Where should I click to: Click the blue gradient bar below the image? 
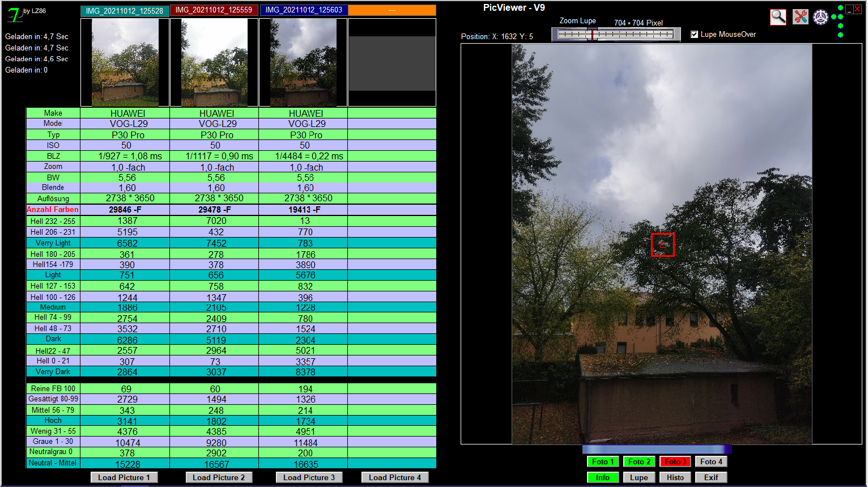pos(657,449)
